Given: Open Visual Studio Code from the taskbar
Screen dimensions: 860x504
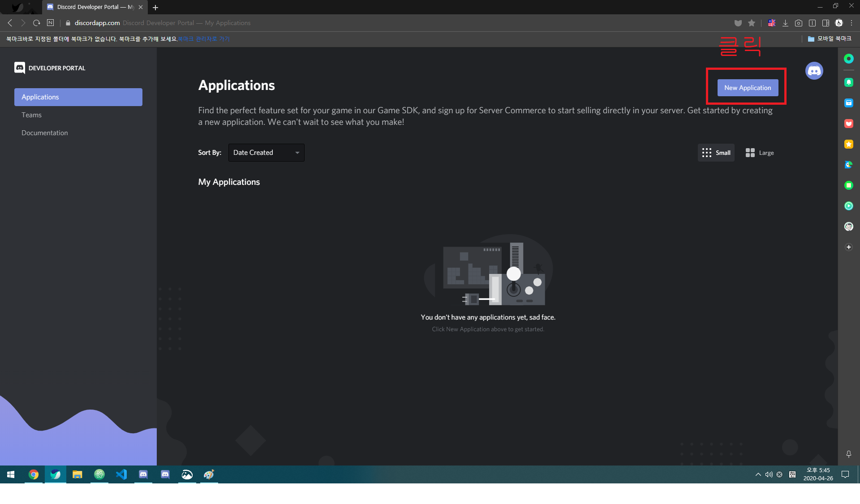Looking at the screenshot, I should click(x=121, y=474).
